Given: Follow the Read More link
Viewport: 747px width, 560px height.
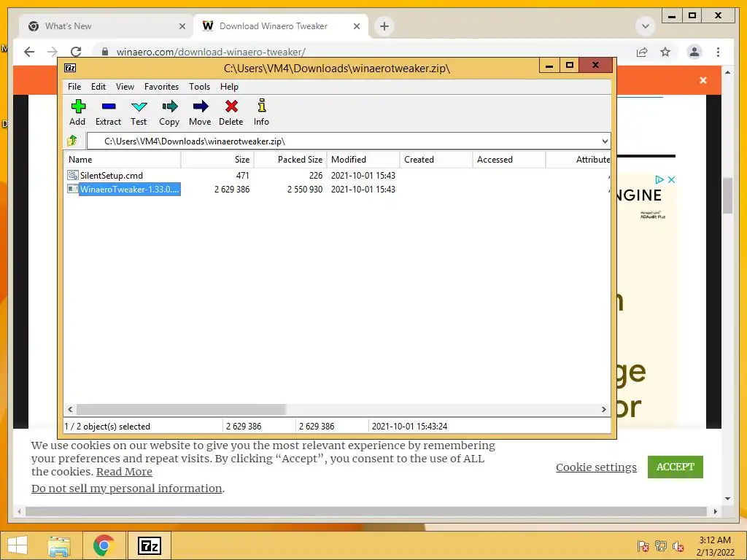Looking at the screenshot, I should [124, 472].
